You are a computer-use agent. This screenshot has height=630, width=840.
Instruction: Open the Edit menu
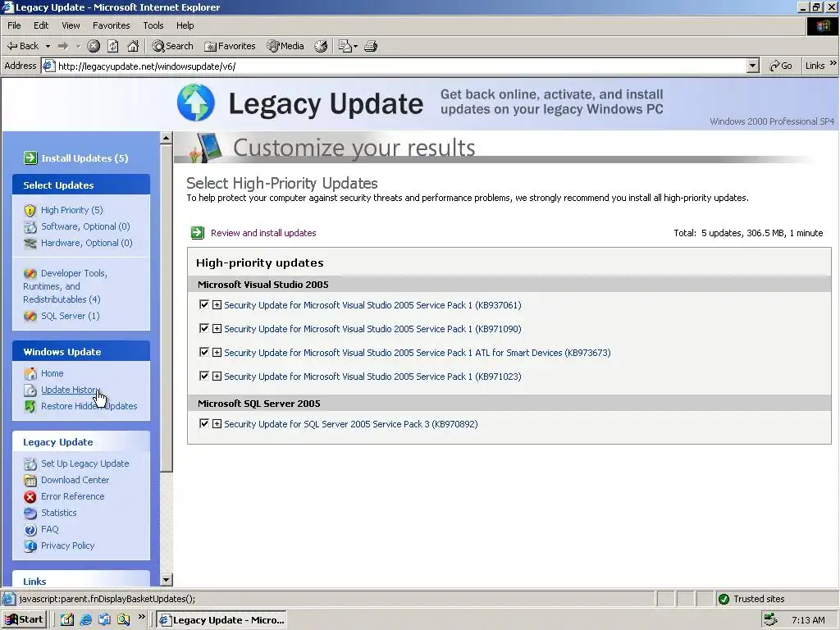pos(41,25)
